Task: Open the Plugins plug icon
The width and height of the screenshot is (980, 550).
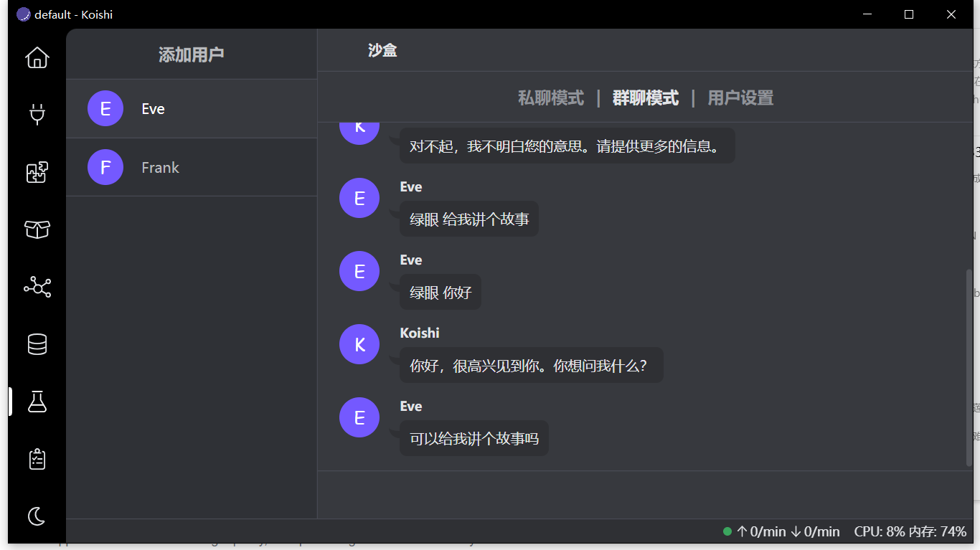Action: pyautogui.click(x=37, y=115)
